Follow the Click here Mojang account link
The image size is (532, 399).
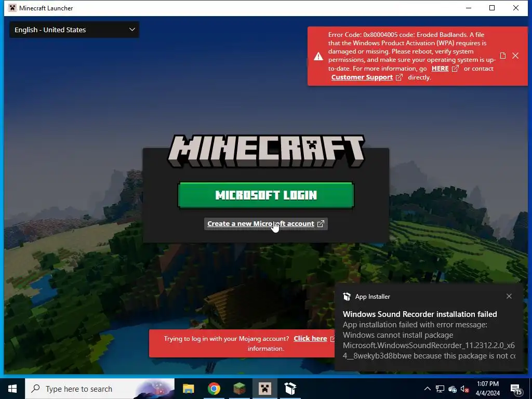point(310,339)
